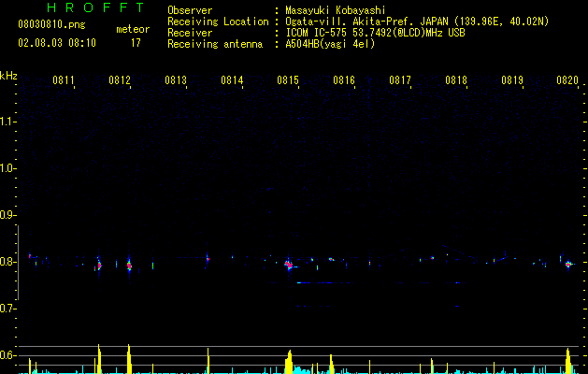Click the 'Receiving Location' label
588x374 pixels.
218,22
